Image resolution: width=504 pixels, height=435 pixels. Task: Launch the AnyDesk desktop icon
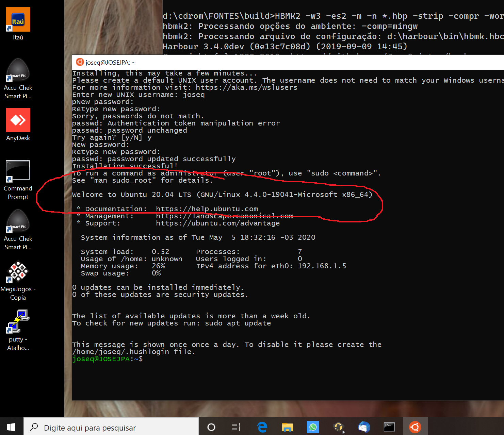tap(18, 124)
